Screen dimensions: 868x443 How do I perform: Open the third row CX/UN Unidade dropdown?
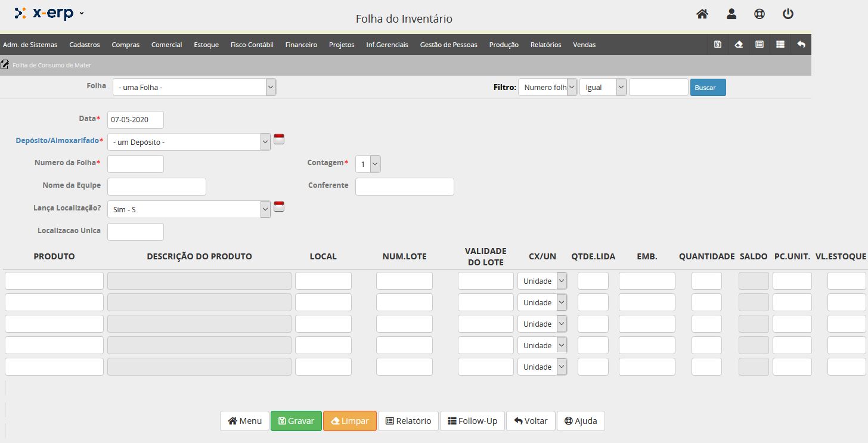pyautogui.click(x=542, y=324)
